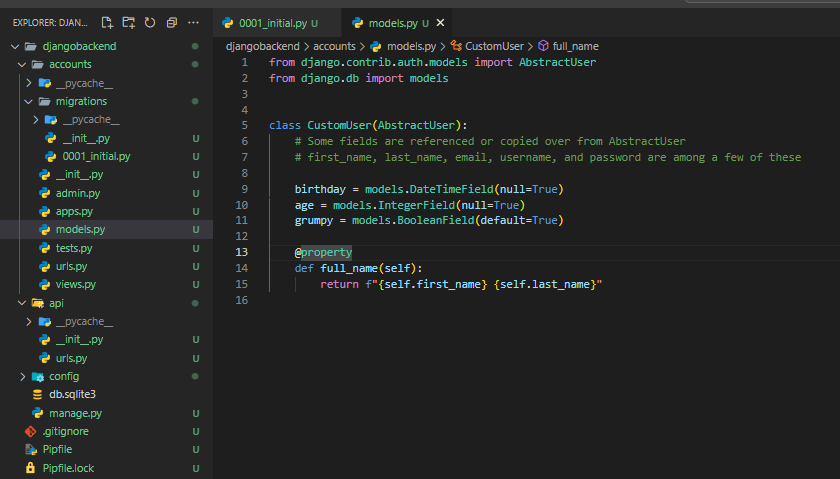Screen dimensions: 840x479
Task: Click the New File icon in Explorer
Action: click(105, 21)
